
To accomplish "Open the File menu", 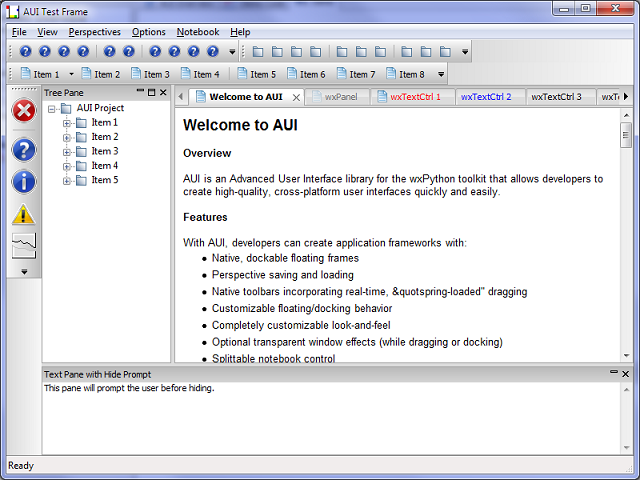I will pyautogui.click(x=19, y=32).
